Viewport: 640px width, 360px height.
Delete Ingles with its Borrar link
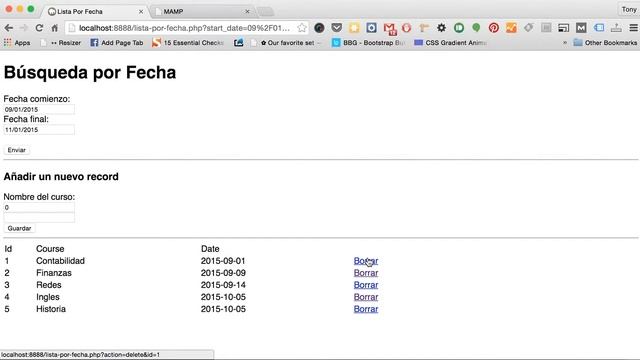click(x=366, y=297)
